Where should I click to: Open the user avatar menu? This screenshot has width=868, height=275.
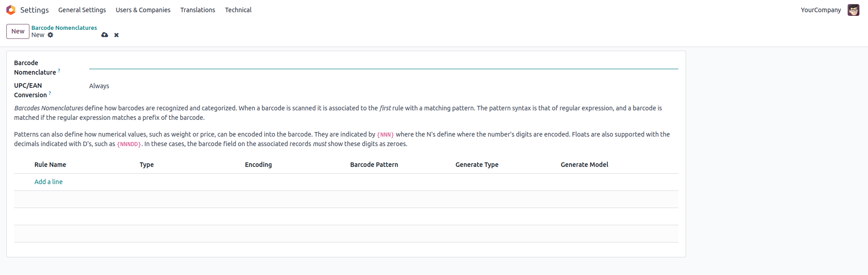853,10
